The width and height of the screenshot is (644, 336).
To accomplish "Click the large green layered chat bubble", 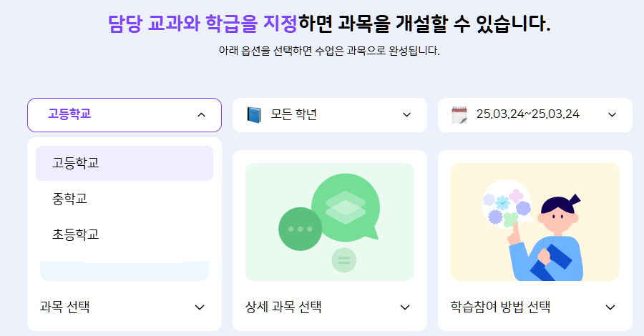I will coord(346,209).
